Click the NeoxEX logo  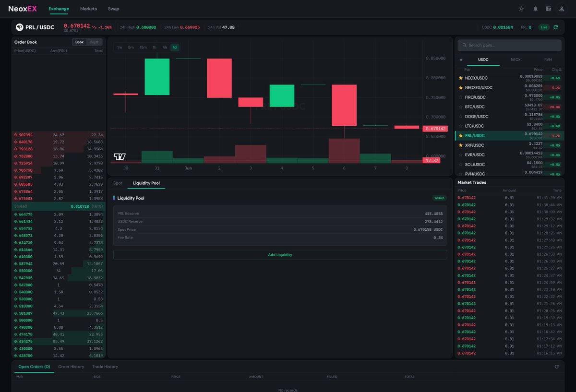coord(23,9)
